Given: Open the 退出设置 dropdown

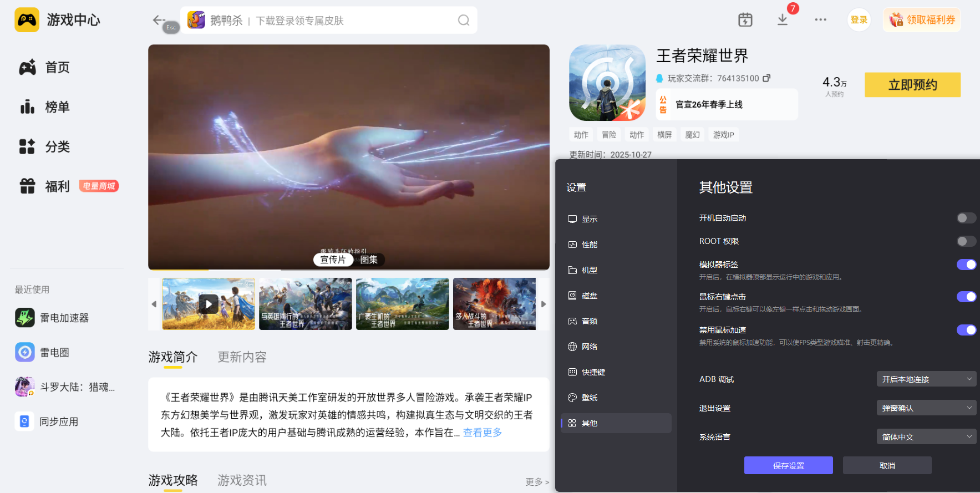Looking at the screenshot, I should coord(926,408).
